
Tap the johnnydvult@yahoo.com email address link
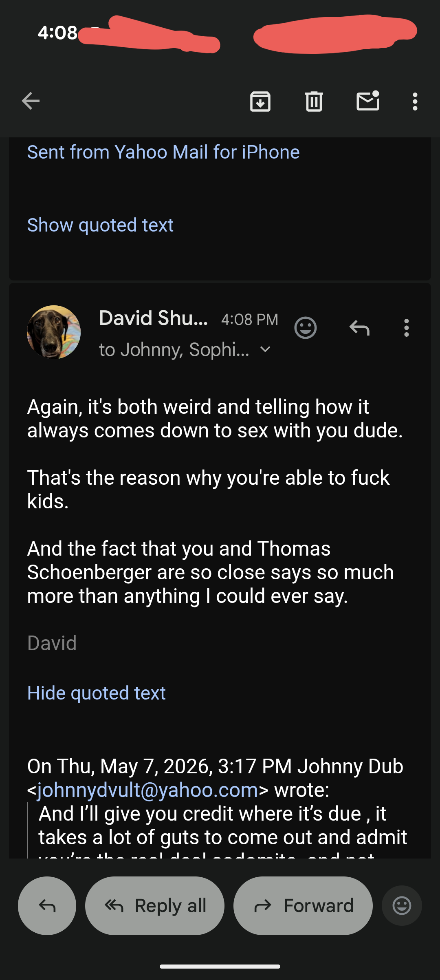(x=147, y=790)
